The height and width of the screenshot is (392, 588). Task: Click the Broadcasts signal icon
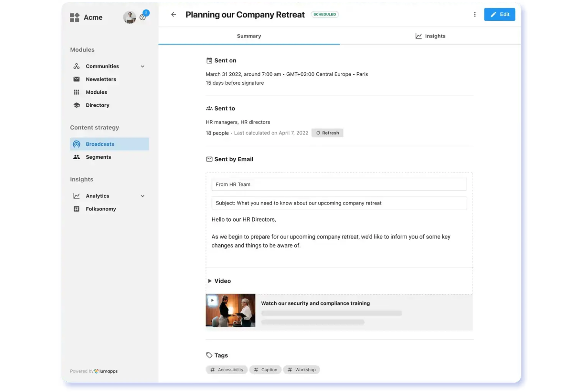click(76, 144)
